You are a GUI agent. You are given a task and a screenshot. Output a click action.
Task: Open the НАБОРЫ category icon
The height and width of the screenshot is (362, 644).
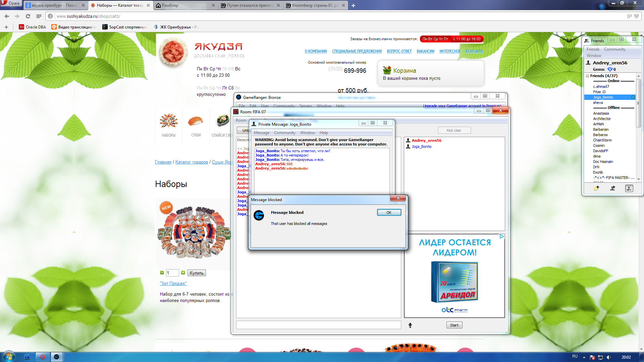[x=168, y=121]
